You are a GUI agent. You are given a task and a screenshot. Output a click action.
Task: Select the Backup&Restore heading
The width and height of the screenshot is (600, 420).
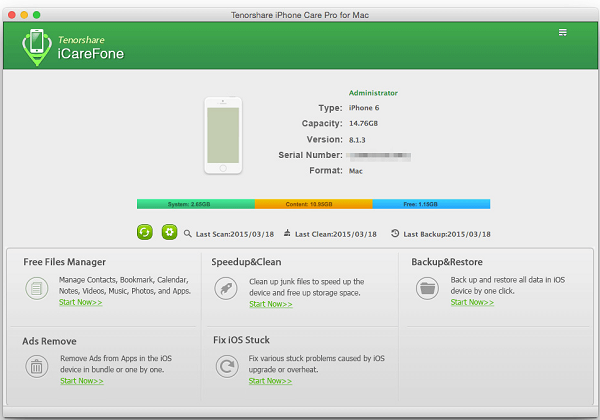(447, 262)
